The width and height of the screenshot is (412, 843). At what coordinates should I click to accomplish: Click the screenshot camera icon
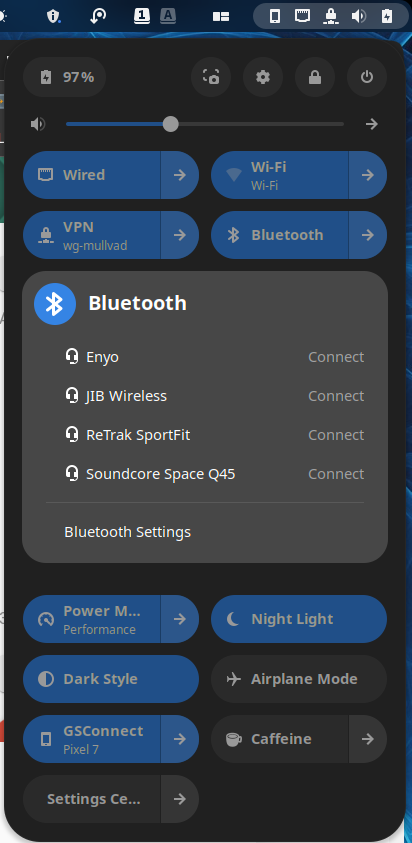pyautogui.click(x=211, y=77)
